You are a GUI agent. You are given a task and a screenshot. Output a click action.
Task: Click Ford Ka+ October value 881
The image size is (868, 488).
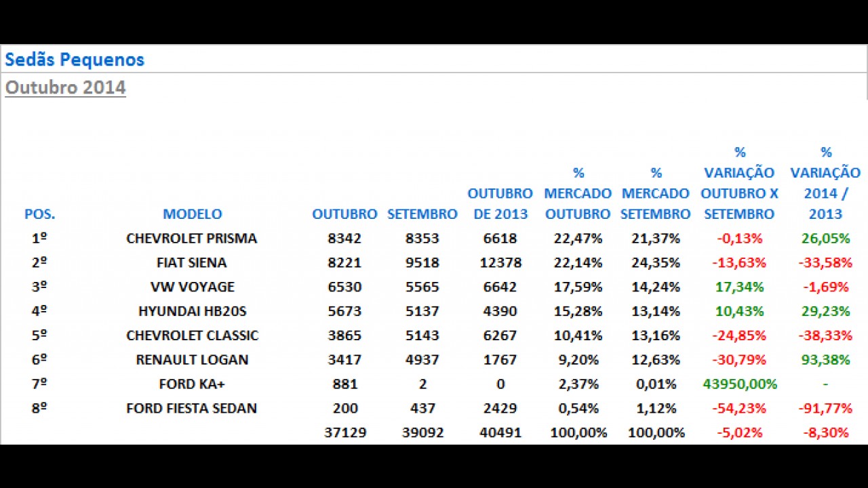click(x=344, y=384)
